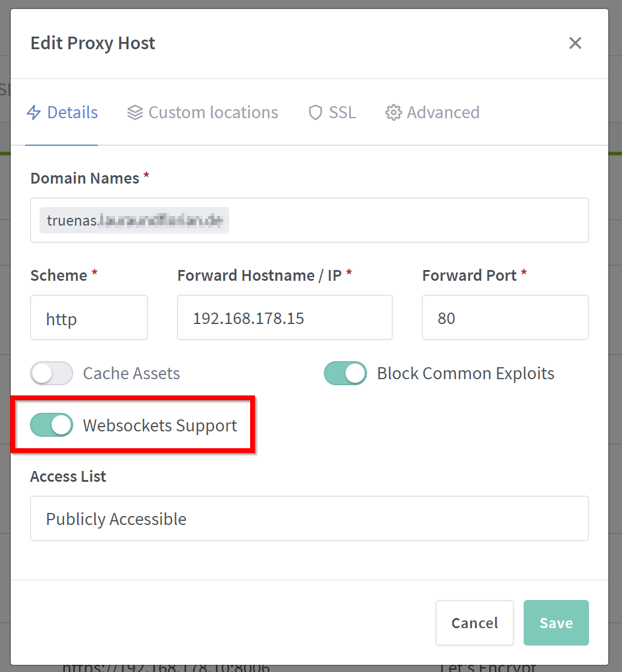Click the gear icon beside Advanced
This screenshot has height=672, width=622.
(393, 113)
